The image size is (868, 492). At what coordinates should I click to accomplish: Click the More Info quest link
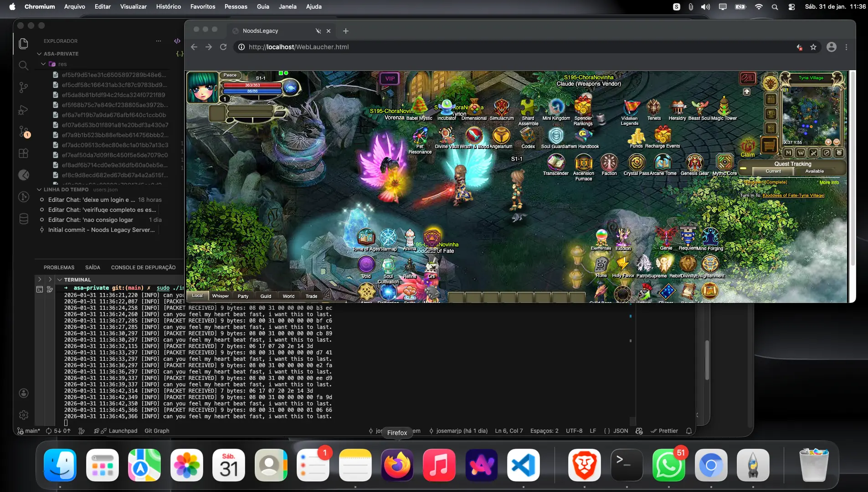pos(829,182)
